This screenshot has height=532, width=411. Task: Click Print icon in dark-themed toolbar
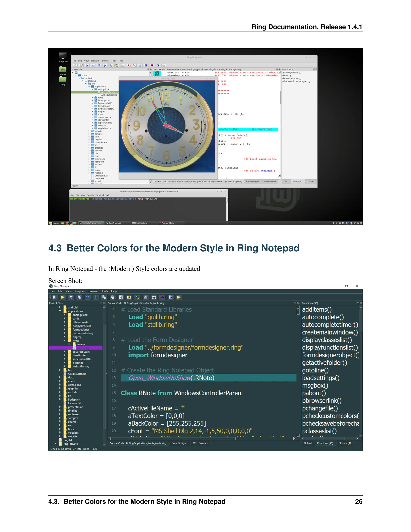(146, 297)
